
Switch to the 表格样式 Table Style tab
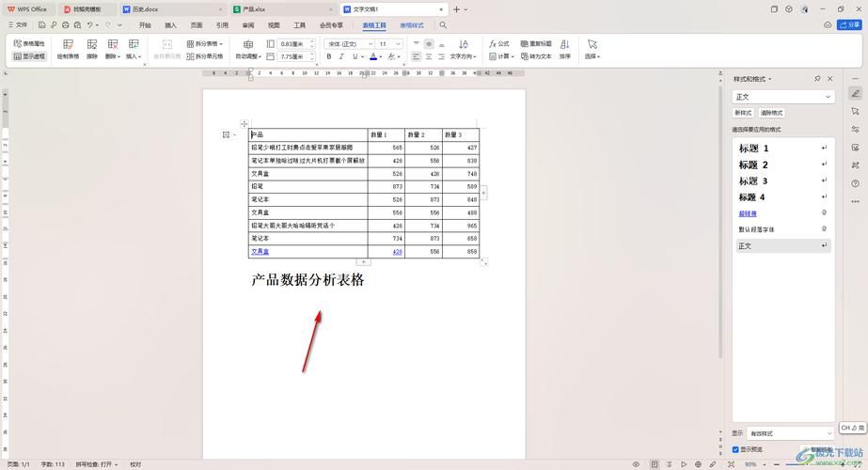412,25
